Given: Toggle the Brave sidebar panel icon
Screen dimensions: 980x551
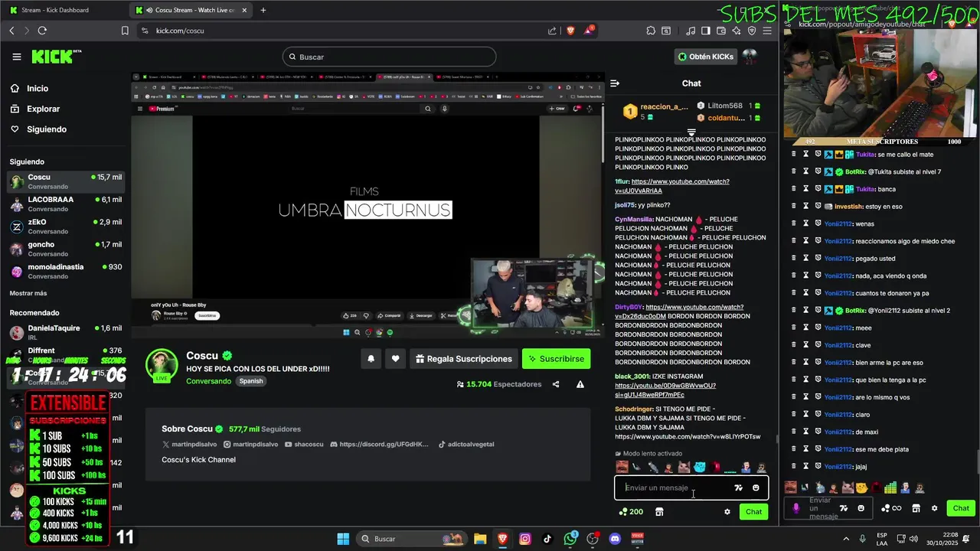Looking at the screenshot, I should click(706, 31).
